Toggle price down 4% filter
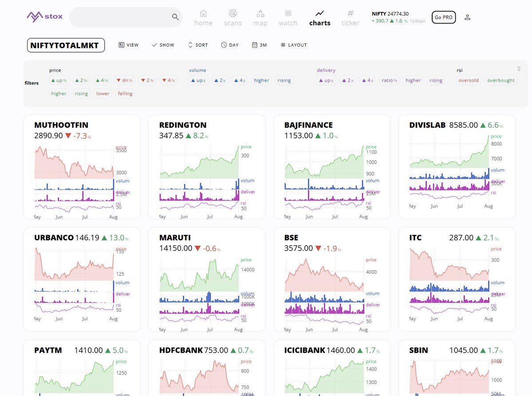This screenshot has width=532, height=396. point(169,80)
